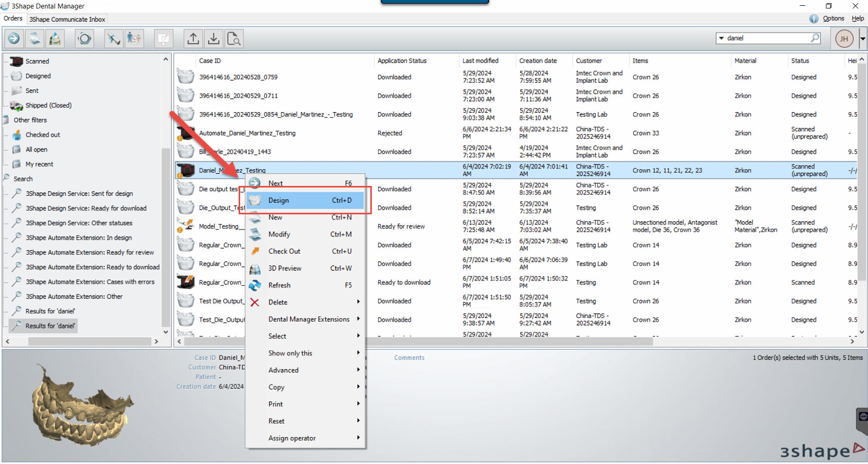868x464 pixels.
Task: Select the My recent filter
Action: pos(39,164)
